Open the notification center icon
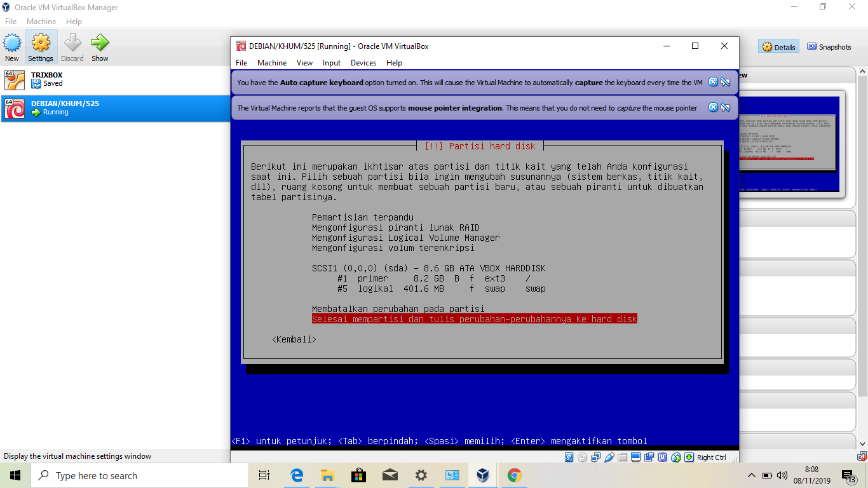Viewport: 868px width, 488px height. click(848, 475)
